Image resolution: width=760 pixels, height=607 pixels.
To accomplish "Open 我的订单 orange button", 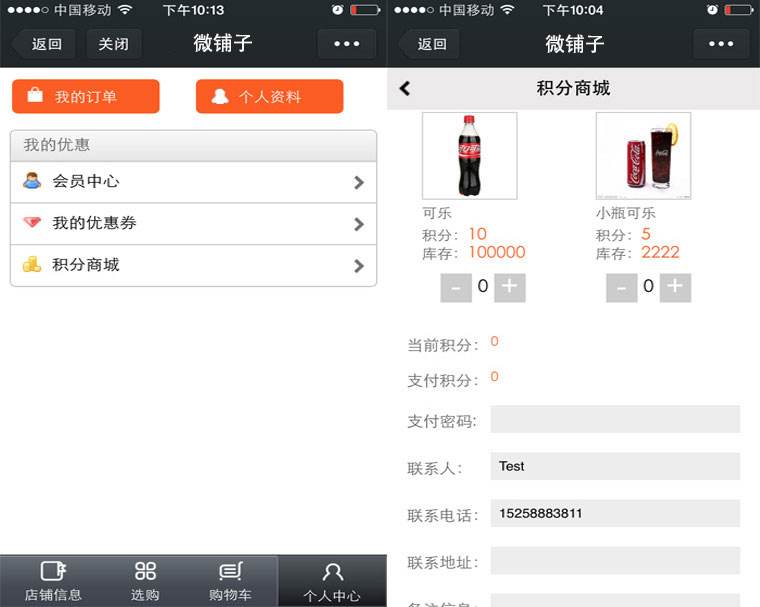I will [x=85, y=96].
